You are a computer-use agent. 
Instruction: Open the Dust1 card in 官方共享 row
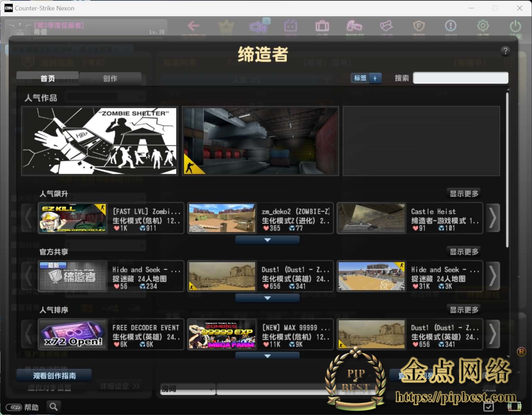click(x=260, y=276)
